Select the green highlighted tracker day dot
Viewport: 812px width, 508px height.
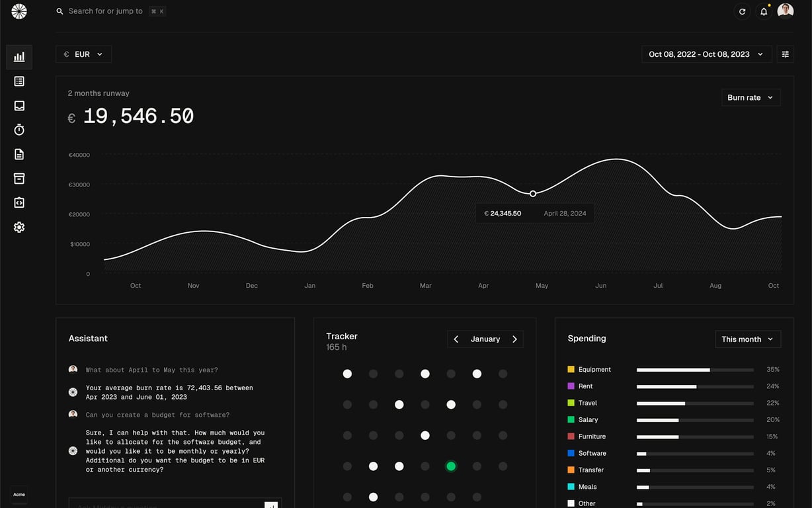pyautogui.click(x=451, y=466)
